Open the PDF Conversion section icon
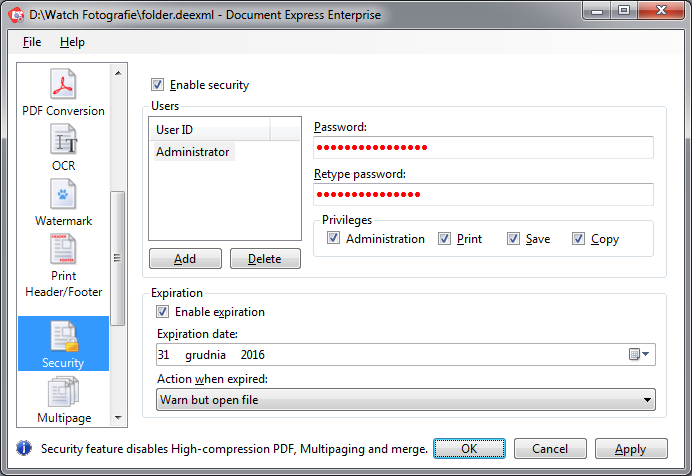 [63, 84]
